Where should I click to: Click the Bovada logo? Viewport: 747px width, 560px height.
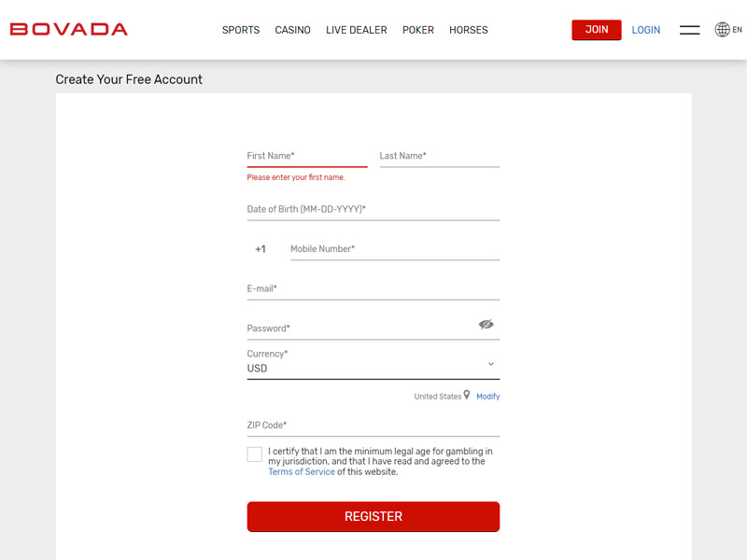(x=68, y=30)
